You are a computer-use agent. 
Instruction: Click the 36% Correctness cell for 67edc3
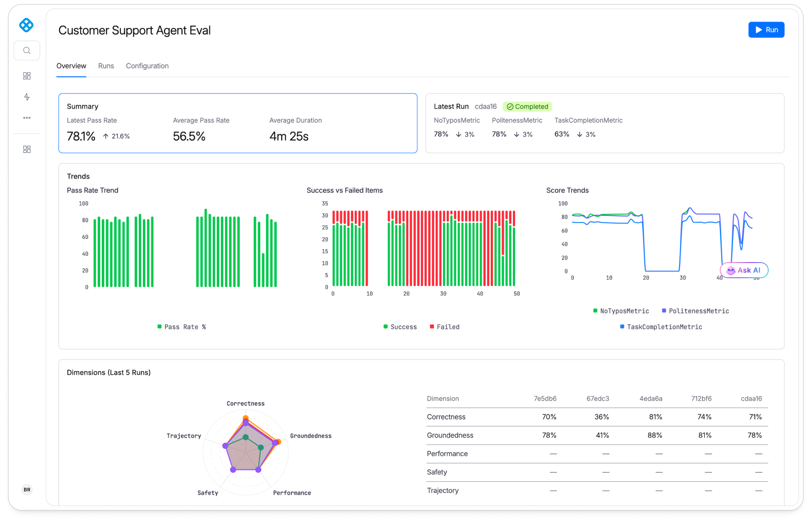point(602,417)
